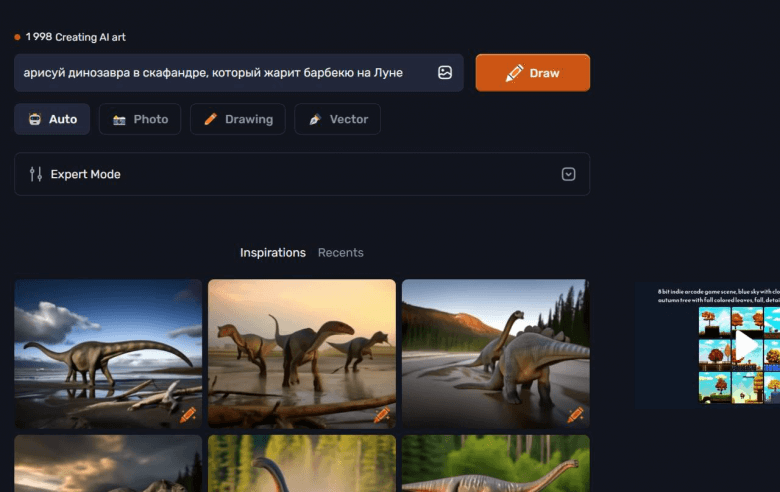Select the Auto style mode
The height and width of the screenshot is (492, 780).
click(52, 119)
